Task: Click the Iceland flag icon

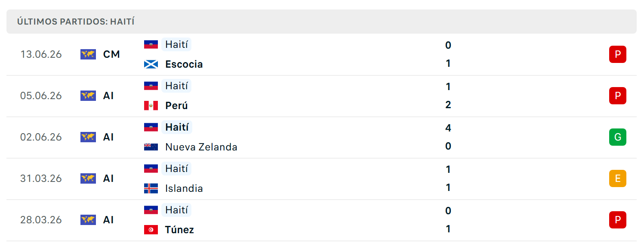Action: pyautogui.click(x=151, y=188)
